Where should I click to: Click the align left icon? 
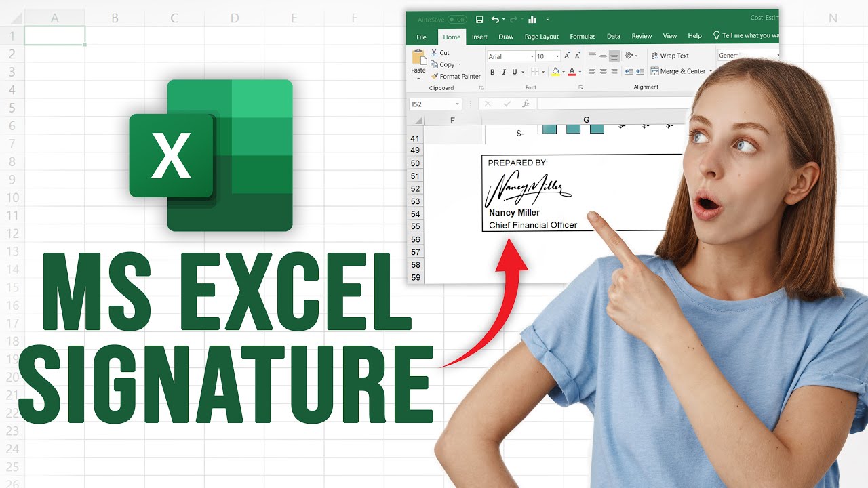coord(592,71)
